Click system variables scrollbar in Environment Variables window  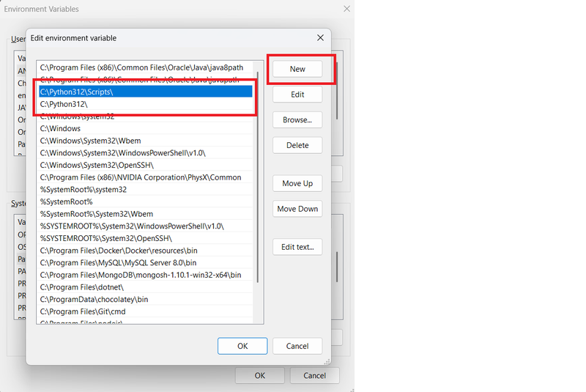(x=337, y=267)
